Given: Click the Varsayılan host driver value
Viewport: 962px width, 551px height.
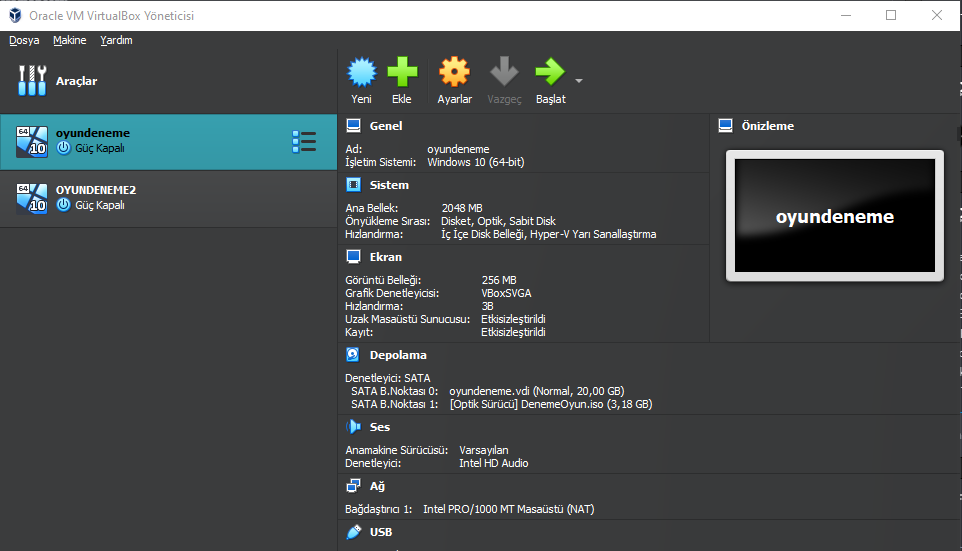Looking at the screenshot, I should [x=483, y=450].
